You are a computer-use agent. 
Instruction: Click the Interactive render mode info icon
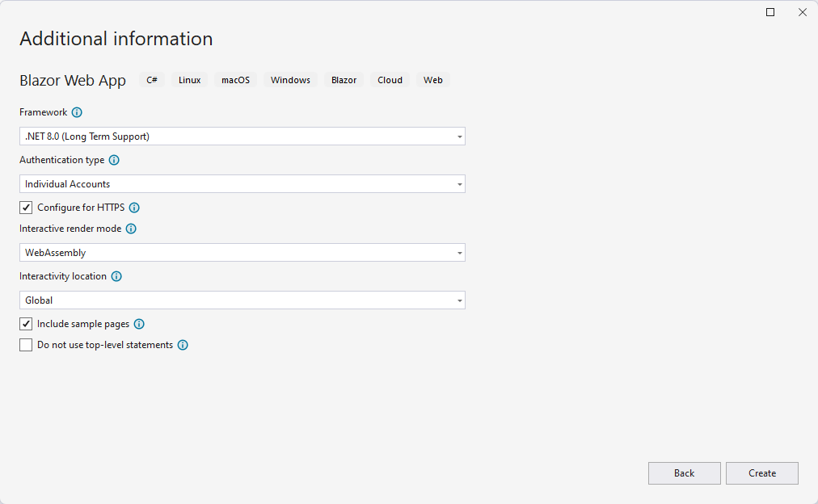[131, 229]
